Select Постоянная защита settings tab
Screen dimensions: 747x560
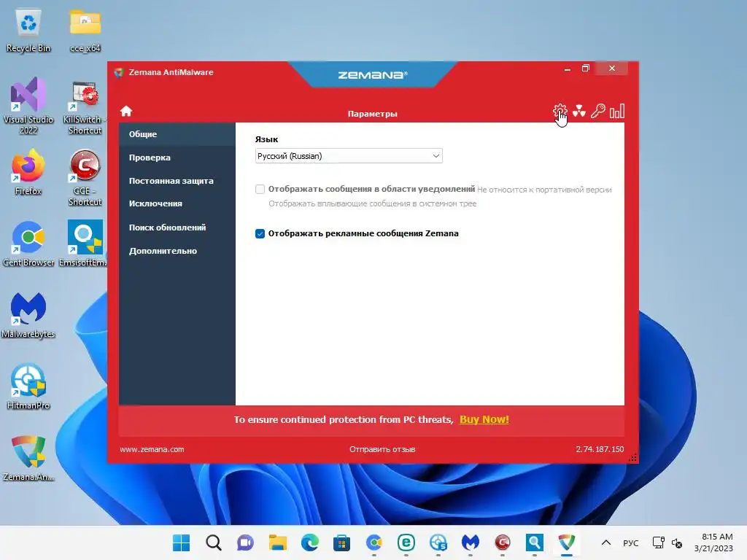pos(177,181)
